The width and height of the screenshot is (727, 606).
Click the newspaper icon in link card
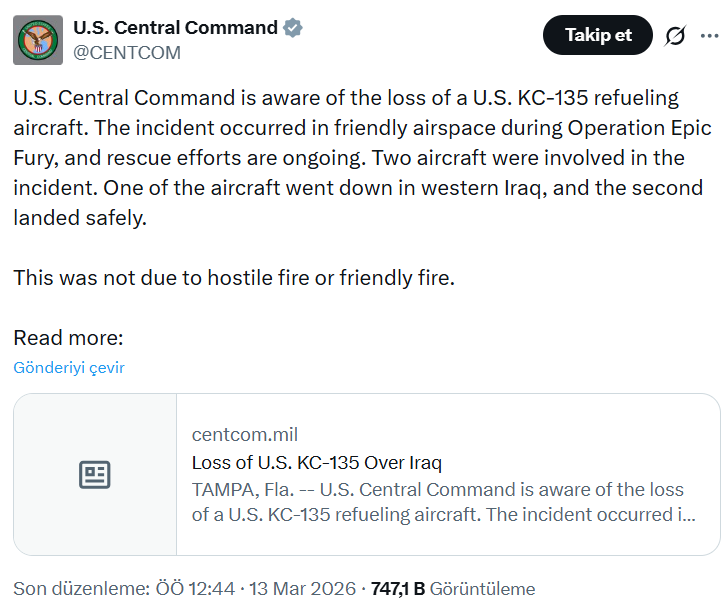tap(95, 475)
